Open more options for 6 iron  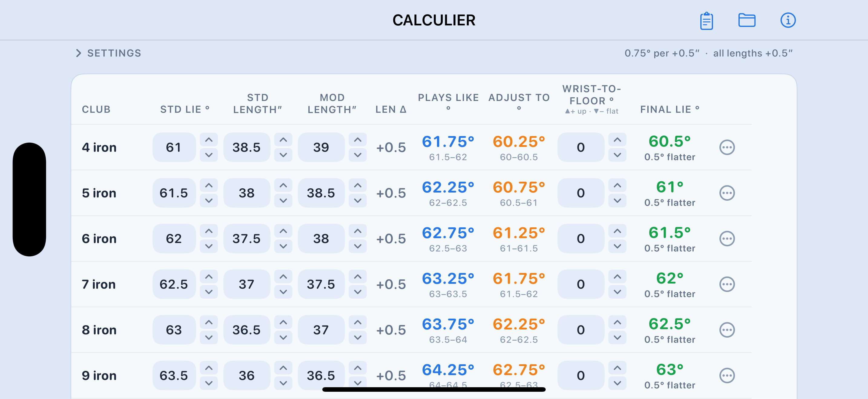[727, 238]
